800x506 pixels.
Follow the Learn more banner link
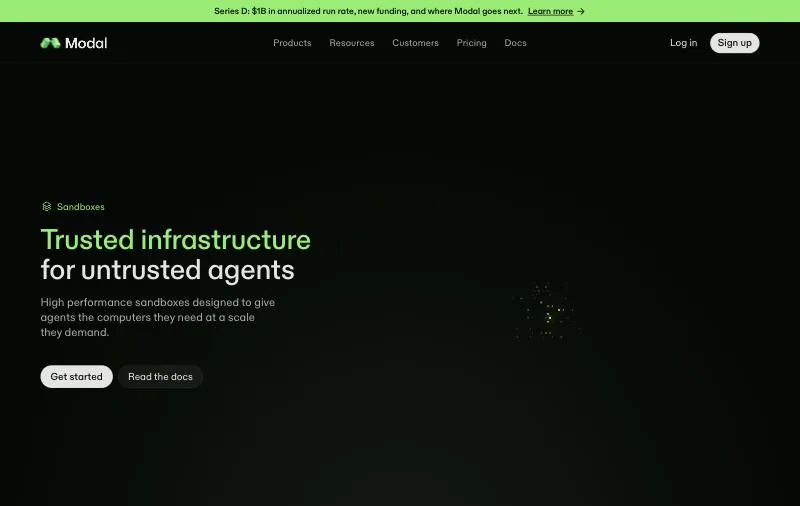(550, 11)
